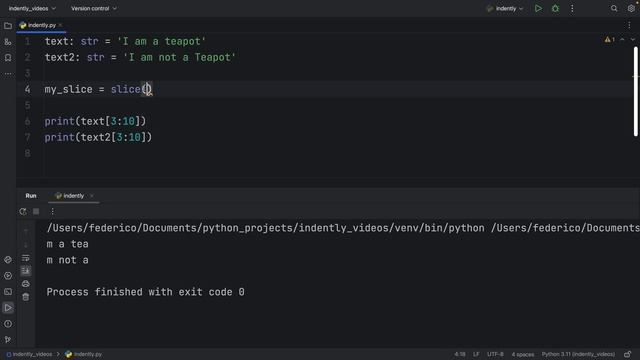Close the indently.py editor tab
The width and height of the screenshot is (640, 360).
[60, 25]
